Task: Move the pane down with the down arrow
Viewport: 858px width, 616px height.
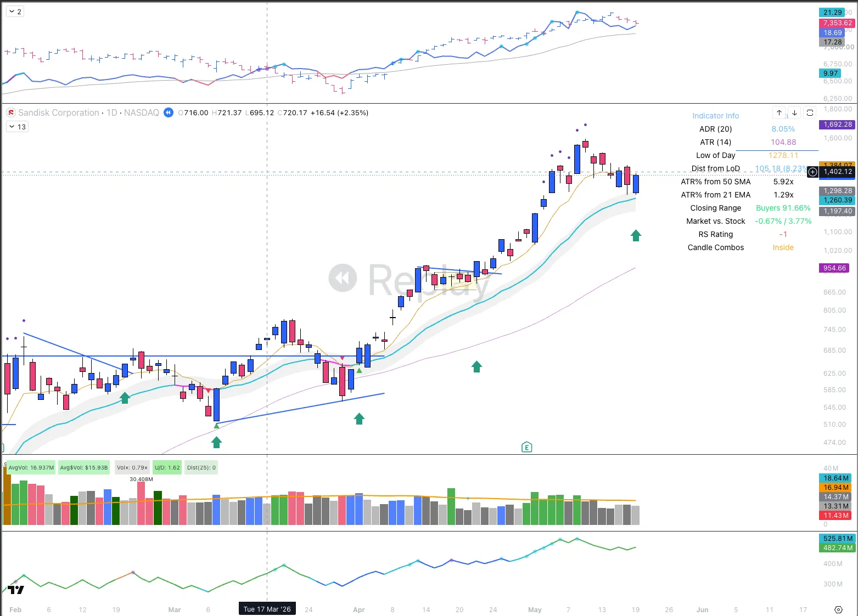Action: click(794, 112)
